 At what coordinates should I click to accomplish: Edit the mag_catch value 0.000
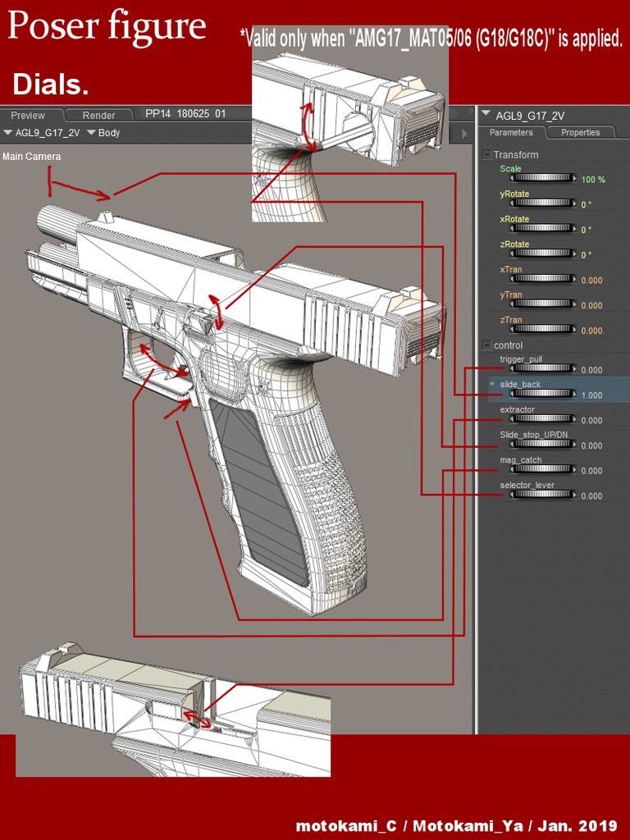click(x=591, y=471)
